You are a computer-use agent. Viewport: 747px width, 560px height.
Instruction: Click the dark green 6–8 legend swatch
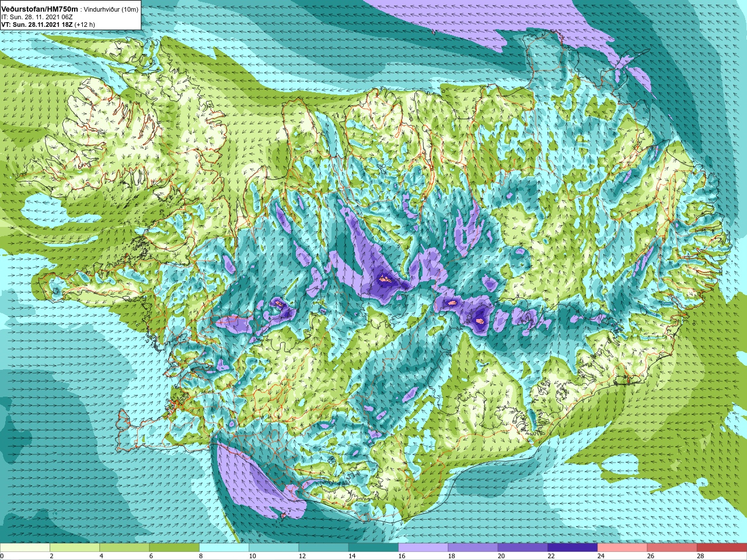(x=174, y=548)
